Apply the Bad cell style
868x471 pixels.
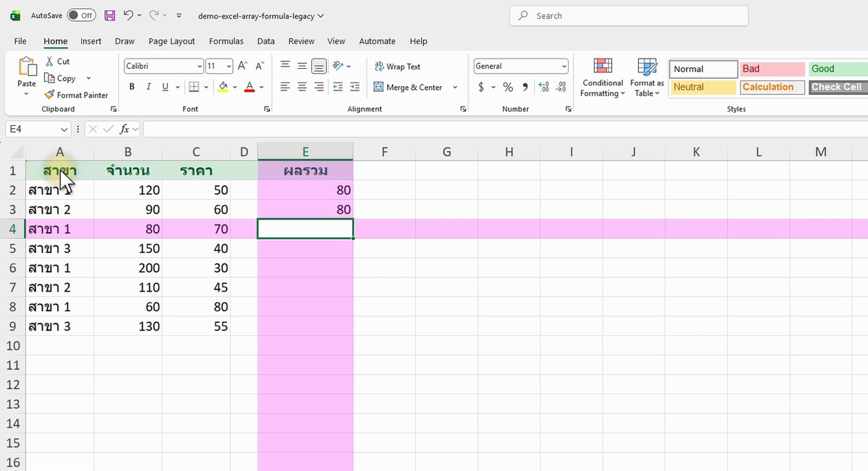pyautogui.click(x=773, y=69)
